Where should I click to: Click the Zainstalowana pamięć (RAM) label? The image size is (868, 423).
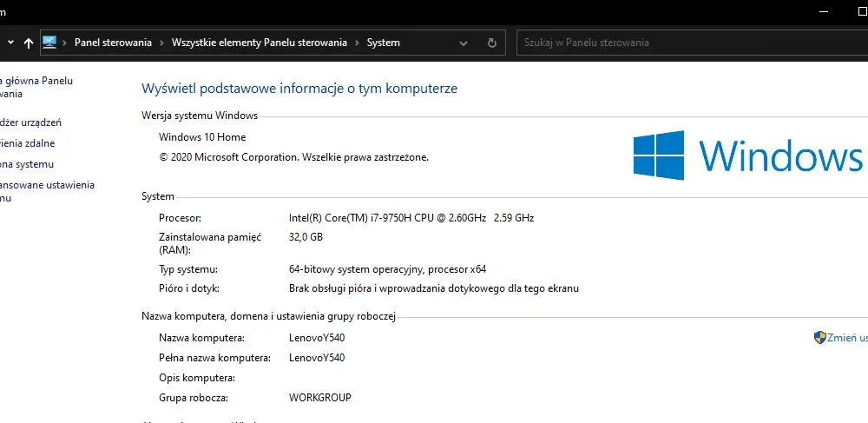[x=210, y=243]
